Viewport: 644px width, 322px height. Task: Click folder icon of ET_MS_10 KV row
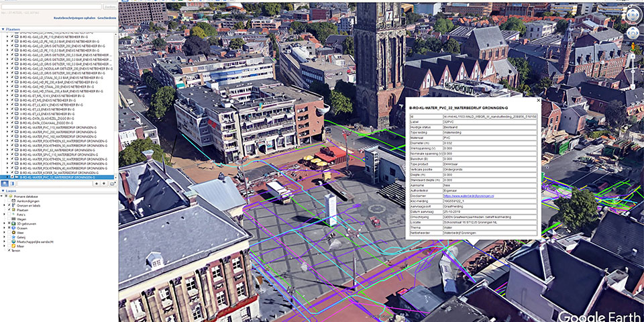[16, 96]
